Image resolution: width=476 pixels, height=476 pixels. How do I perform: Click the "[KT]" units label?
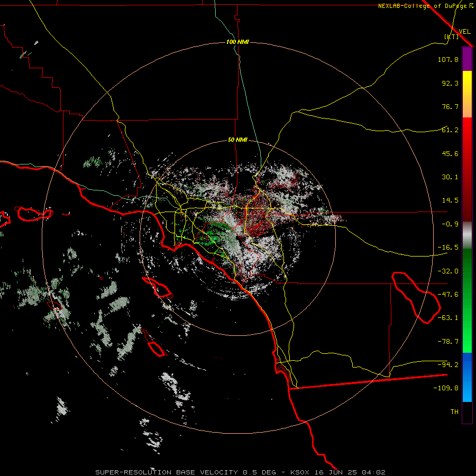click(452, 36)
